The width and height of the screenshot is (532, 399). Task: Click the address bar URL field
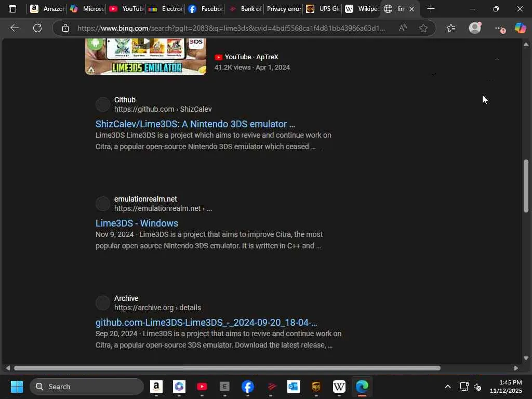[x=231, y=28]
